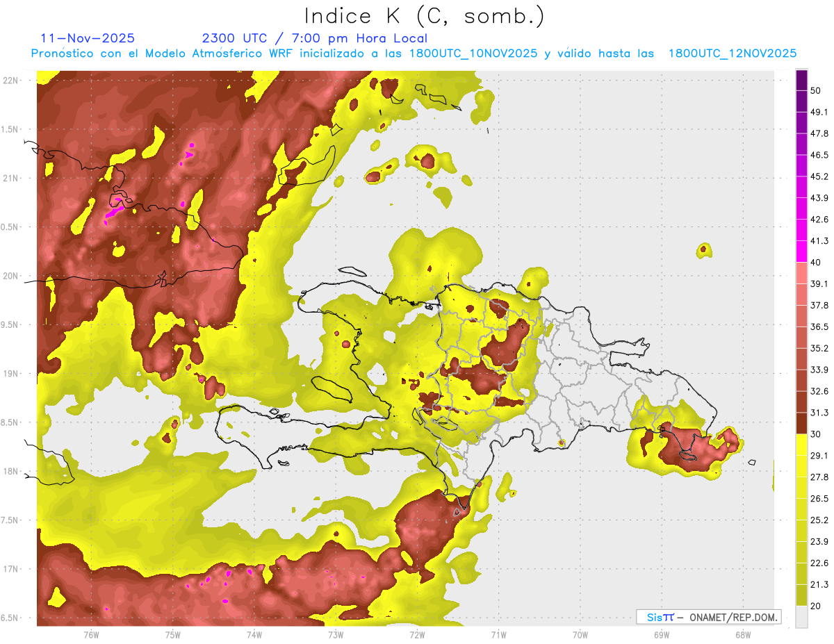This screenshot has width=834, height=644.
Task: Click the colorbar value 21.3
Action: click(x=819, y=585)
